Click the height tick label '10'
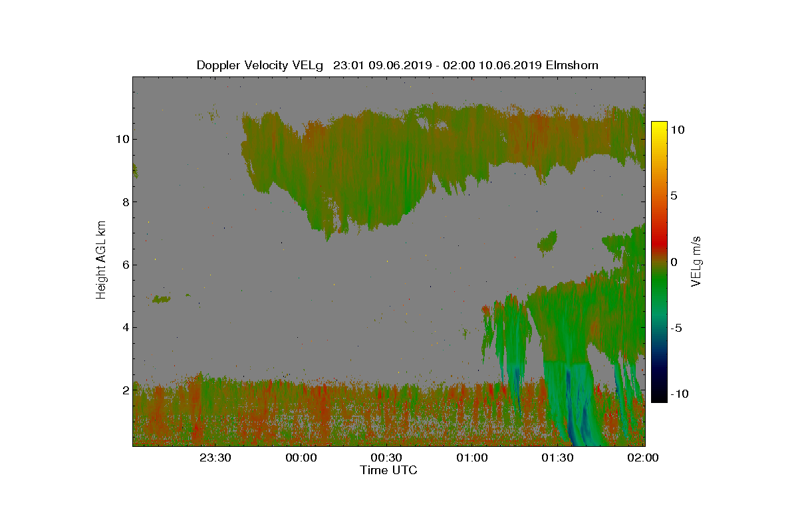 pos(122,139)
